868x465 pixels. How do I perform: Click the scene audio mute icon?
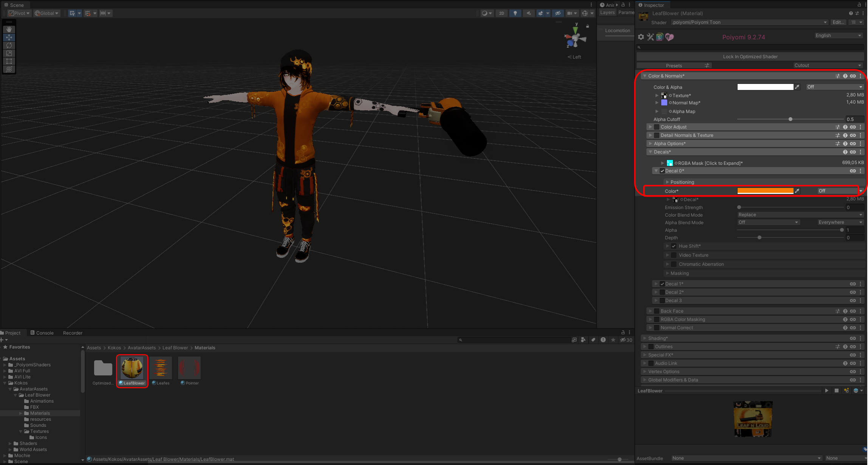(x=529, y=13)
